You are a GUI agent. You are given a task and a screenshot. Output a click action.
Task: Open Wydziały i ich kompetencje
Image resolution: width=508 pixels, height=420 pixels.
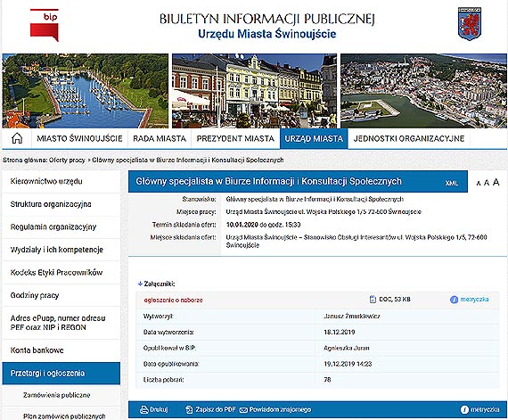pyautogui.click(x=61, y=250)
